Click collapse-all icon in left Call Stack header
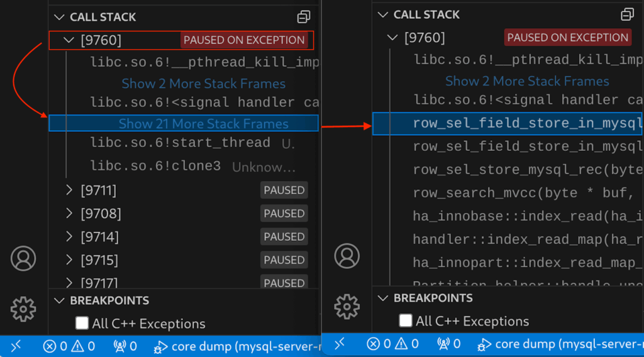This screenshot has width=644, height=357. pos(304,17)
